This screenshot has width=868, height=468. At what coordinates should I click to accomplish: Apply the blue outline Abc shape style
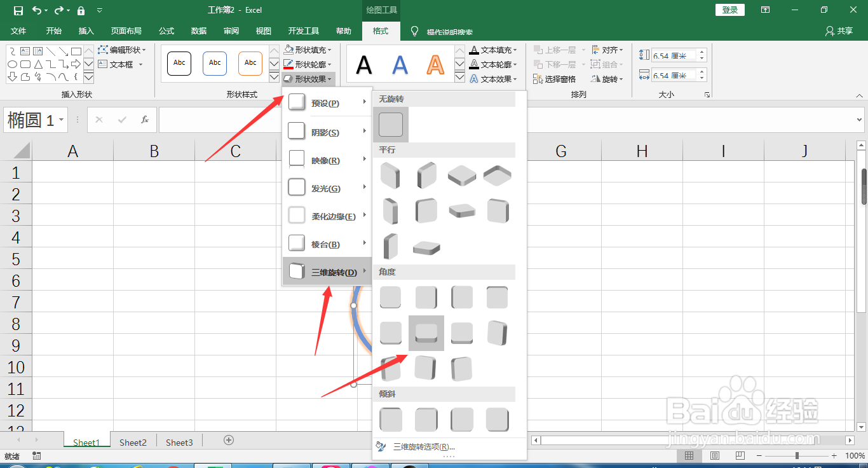click(215, 63)
